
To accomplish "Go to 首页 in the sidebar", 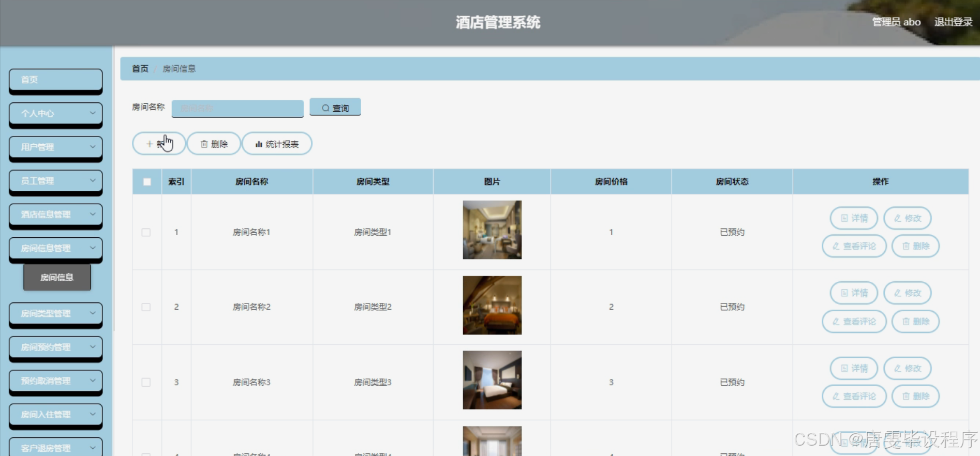I will (55, 80).
